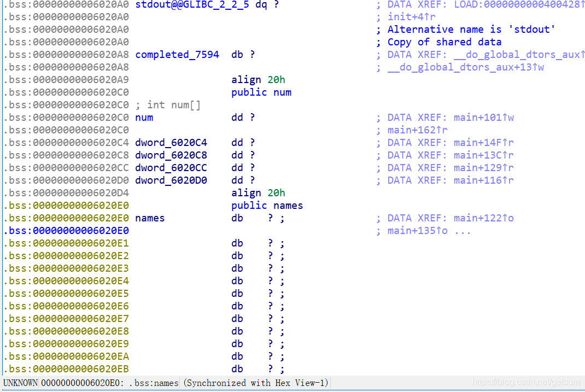Select address .bss:00000000006020E5

pyautogui.click(x=66, y=294)
